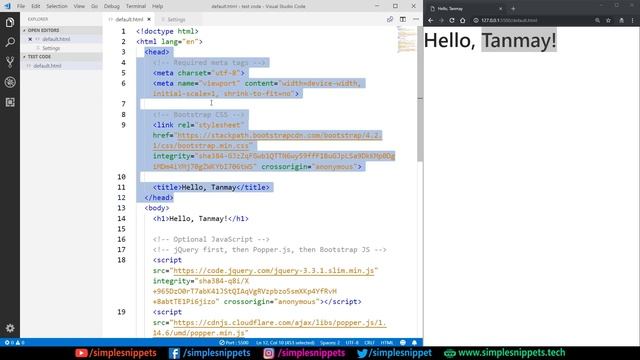Select the default.html editor tab

pos(129,19)
